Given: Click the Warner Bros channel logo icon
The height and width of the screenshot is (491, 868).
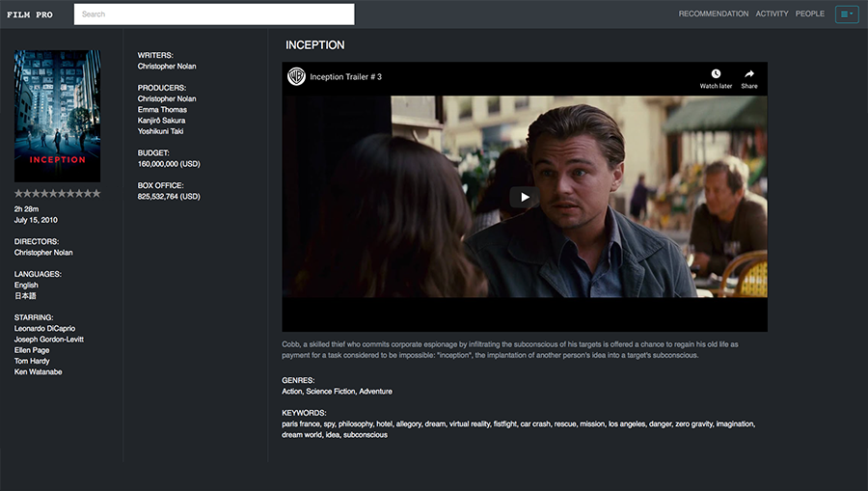Looking at the screenshot, I should (296, 76).
